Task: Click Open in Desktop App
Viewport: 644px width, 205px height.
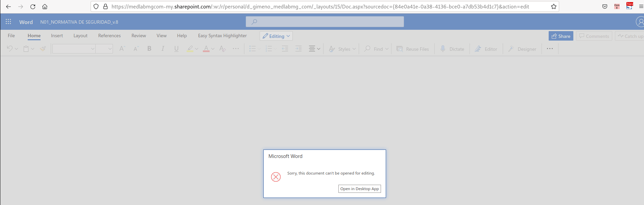Action: 360,189
